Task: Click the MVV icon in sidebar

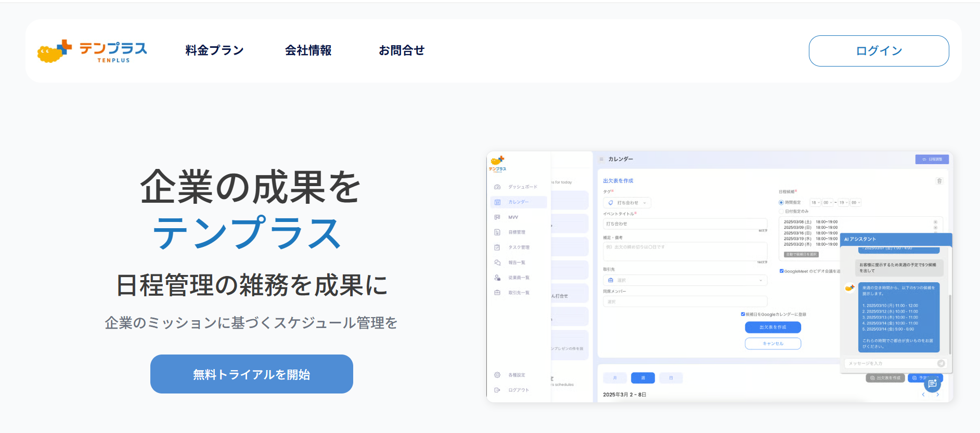Action: click(497, 217)
